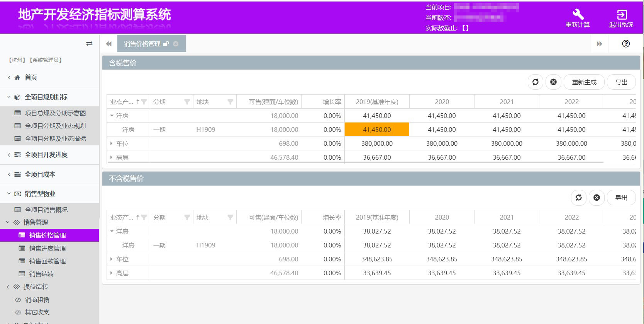This screenshot has width=644, height=324.
Task: Expand the 高层 row in 不含税售价 table
Action: (112, 273)
